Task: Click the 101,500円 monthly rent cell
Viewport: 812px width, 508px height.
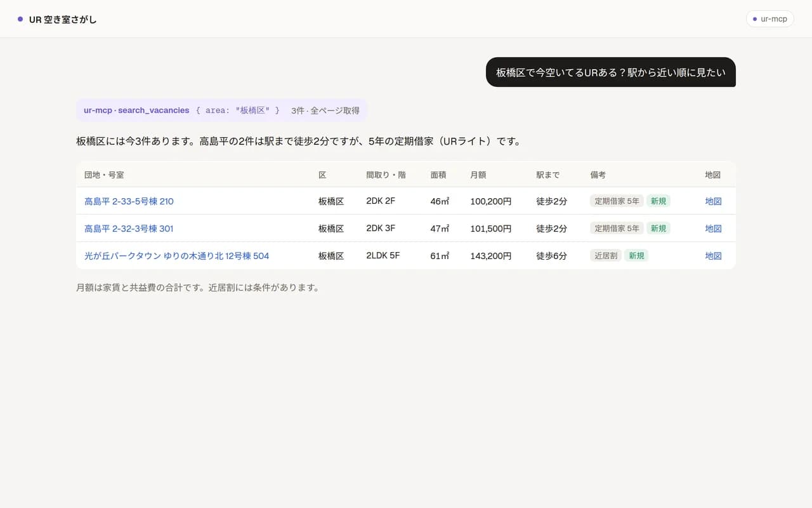Action: coord(490,229)
